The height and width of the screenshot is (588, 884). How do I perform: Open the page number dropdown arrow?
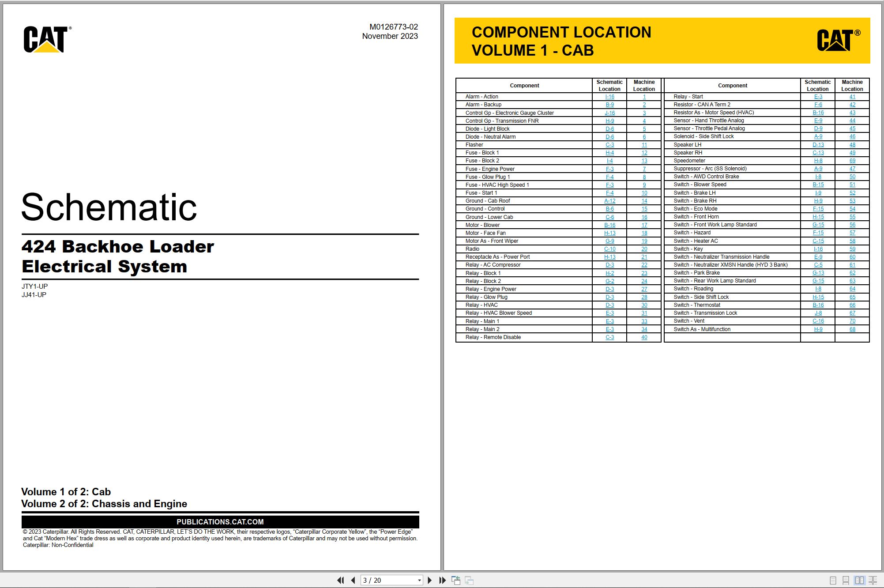[419, 580]
